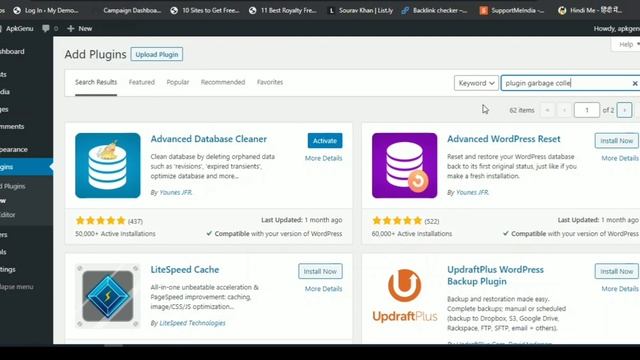Open More Details for LiteSpeed Cache
The image size is (640, 360).
coord(323,289)
